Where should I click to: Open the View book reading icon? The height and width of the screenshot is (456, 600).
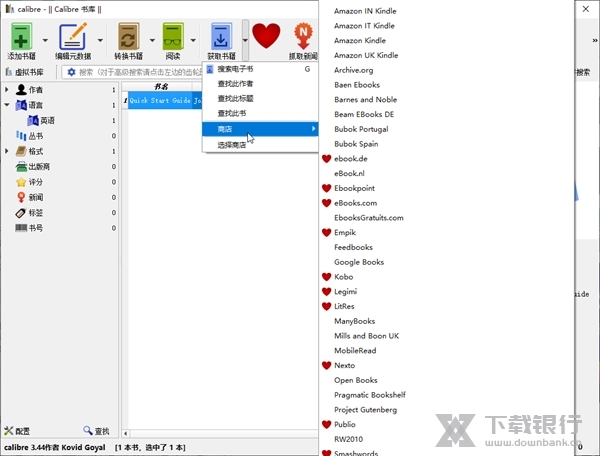pos(173,37)
